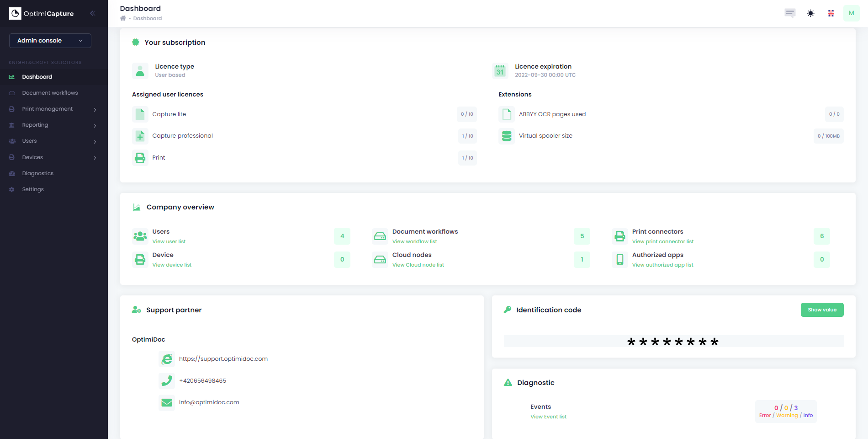Expand Print management submenu arrow

[95, 109]
